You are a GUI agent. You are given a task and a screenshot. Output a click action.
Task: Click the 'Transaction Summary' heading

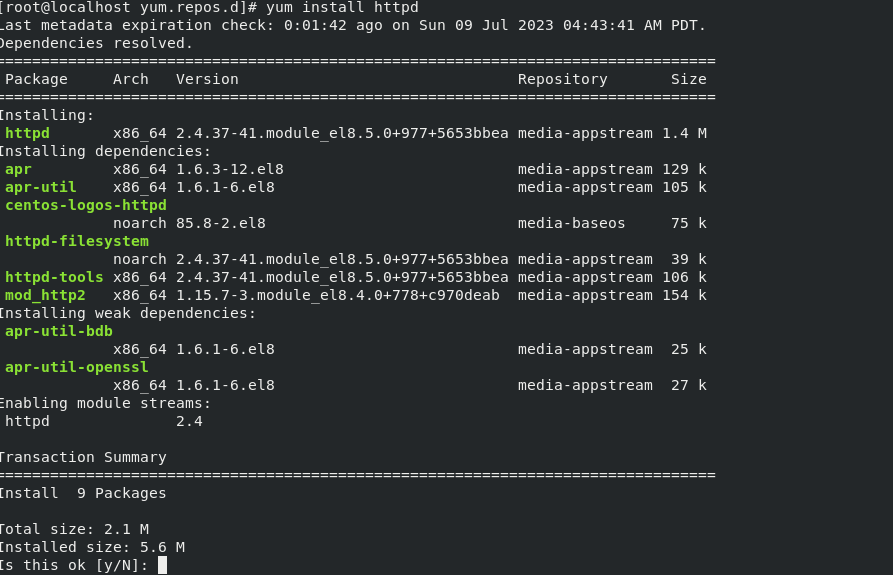[x=83, y=457]
